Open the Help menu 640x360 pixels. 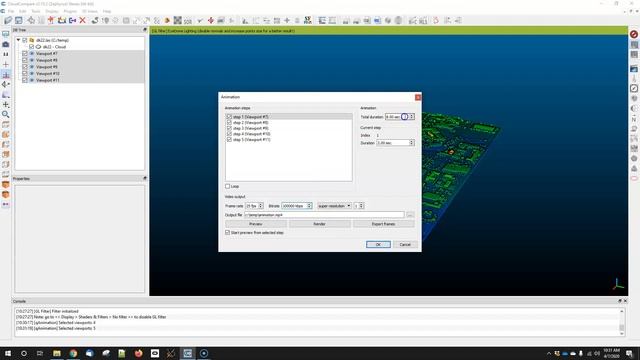(x=107, y=11)
